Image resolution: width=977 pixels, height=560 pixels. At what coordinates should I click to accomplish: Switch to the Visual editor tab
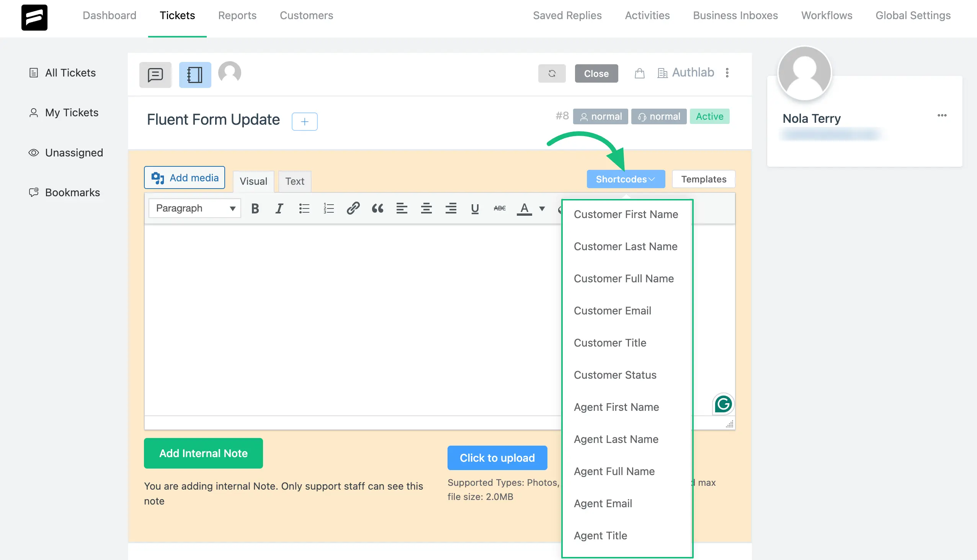[253, 181]
